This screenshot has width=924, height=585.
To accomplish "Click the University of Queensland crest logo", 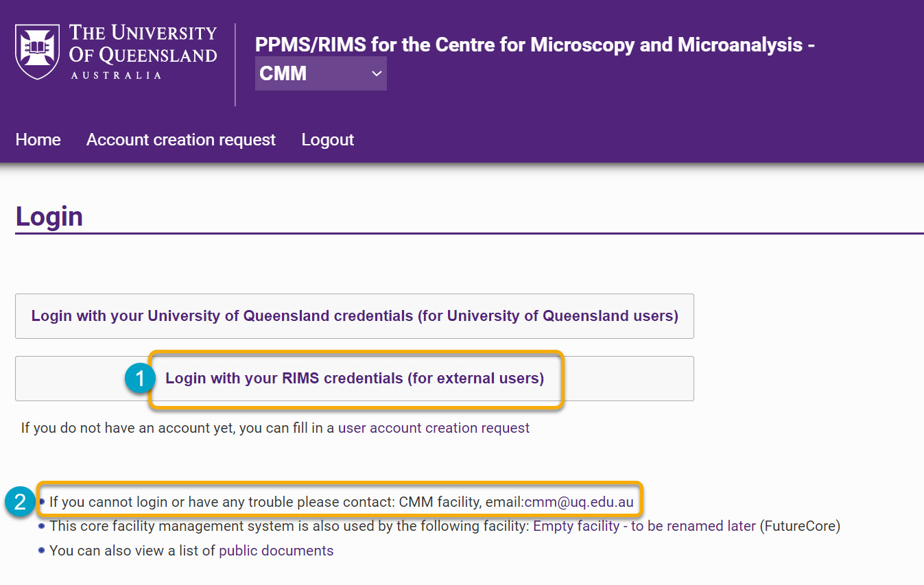I will 36,49.
